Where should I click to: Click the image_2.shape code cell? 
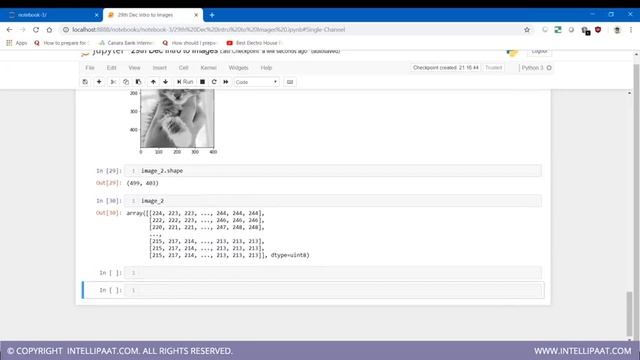333,171
